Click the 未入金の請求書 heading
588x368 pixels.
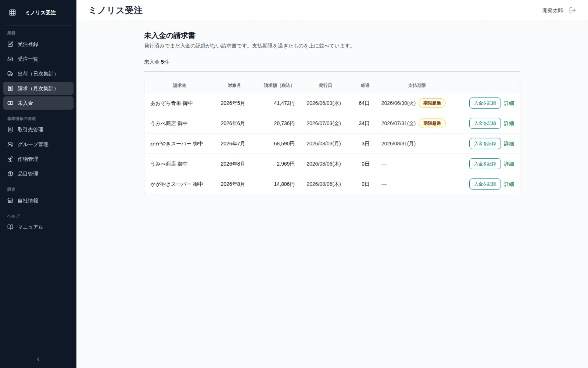[170, 35]
